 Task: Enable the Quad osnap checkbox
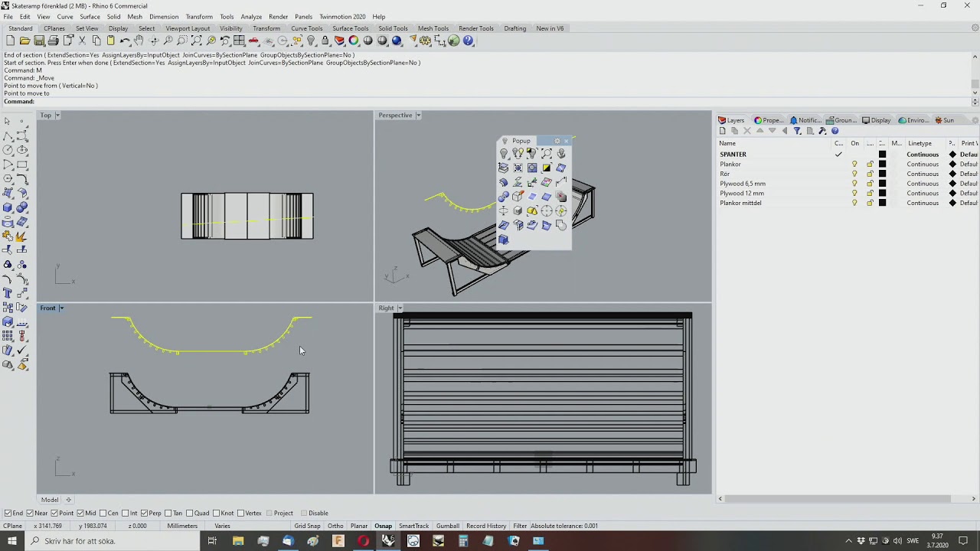point(191,514)
